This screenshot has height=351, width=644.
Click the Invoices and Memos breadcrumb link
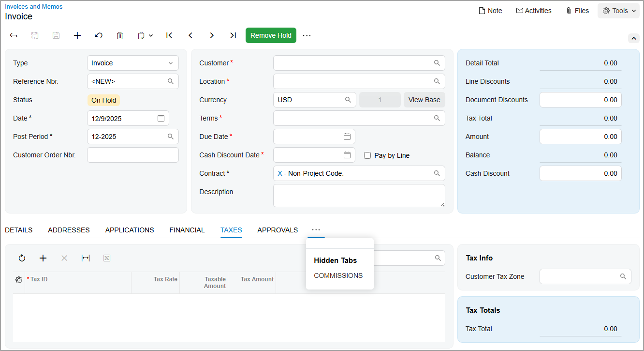pos(34,7)
